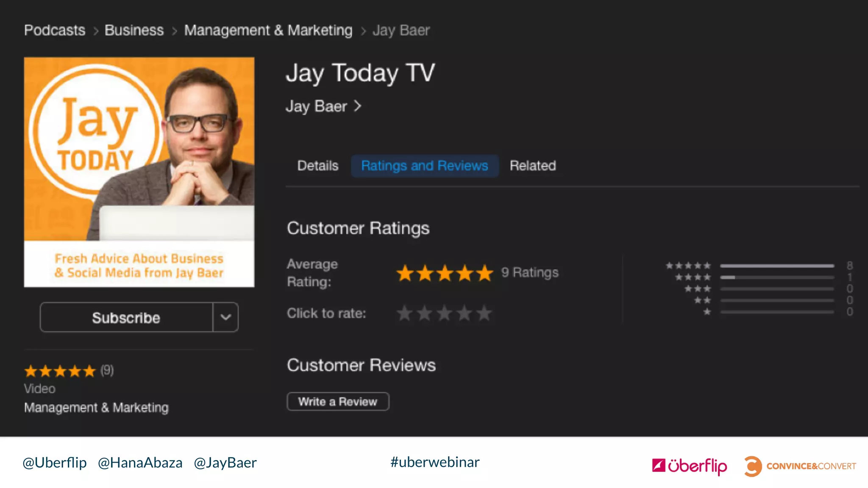Click the @JayBaer handle in footer
Image resolution: width=868 pixels, height=488 pixels.
pos(225,463)
